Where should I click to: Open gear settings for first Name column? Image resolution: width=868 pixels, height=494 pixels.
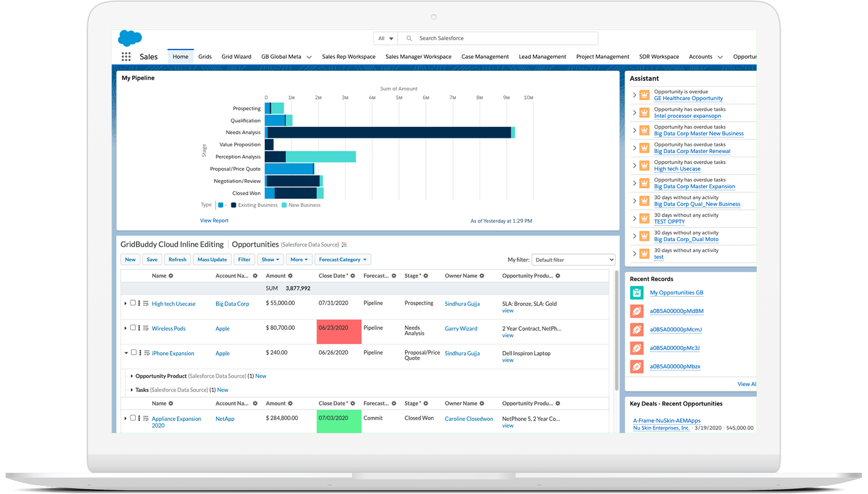pyautogui.click(x=171, y=276)
